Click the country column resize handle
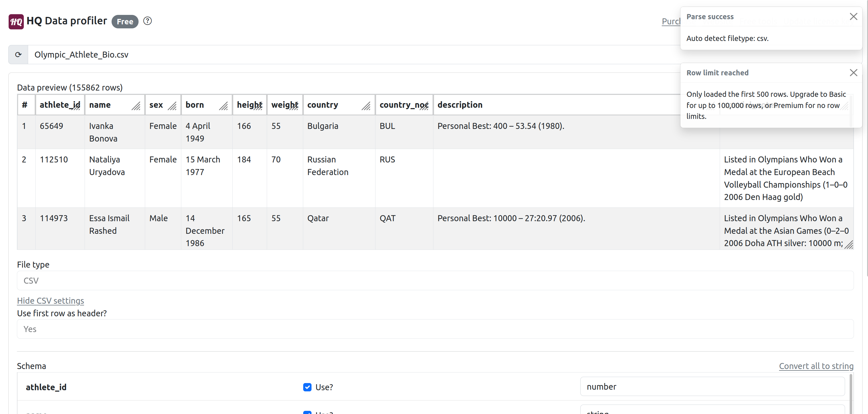868x414 pixels. coord(366,106)
